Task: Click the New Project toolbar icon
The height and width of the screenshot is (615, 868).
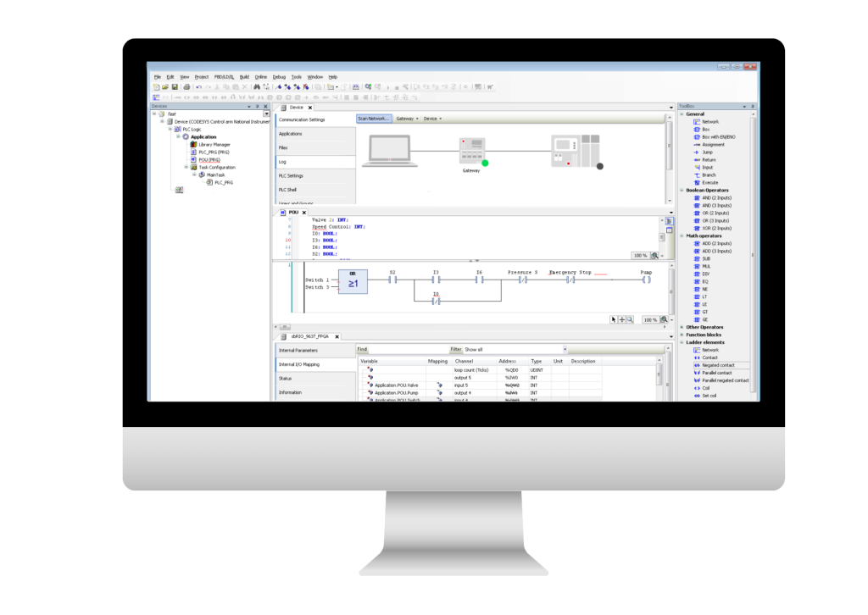Action: point(156,87)
